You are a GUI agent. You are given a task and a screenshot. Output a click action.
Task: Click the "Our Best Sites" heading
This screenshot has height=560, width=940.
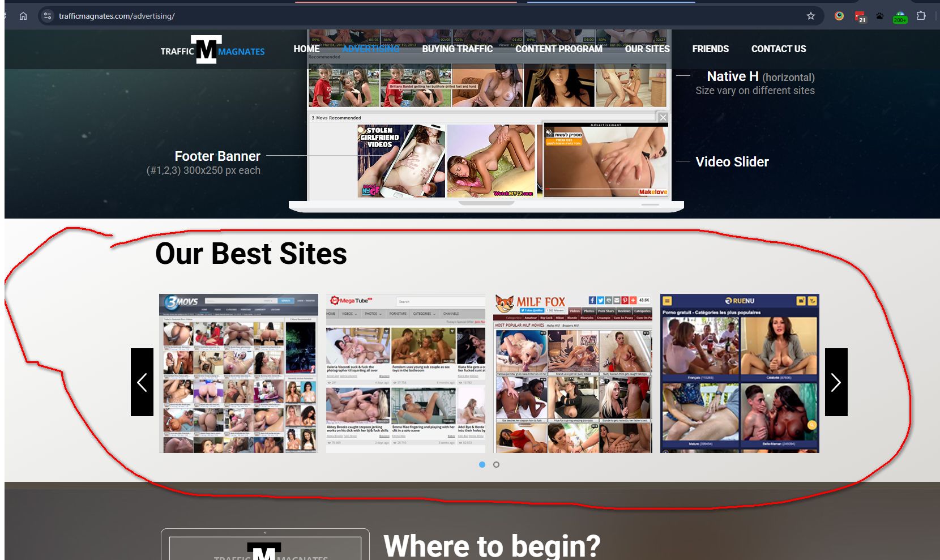[x=251, y=253]
